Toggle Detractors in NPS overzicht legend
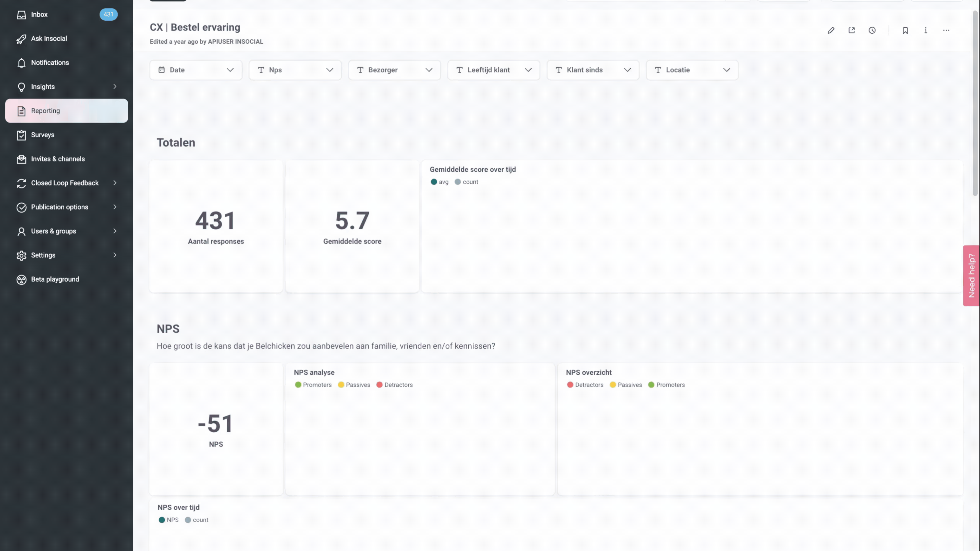 (585, 385)
